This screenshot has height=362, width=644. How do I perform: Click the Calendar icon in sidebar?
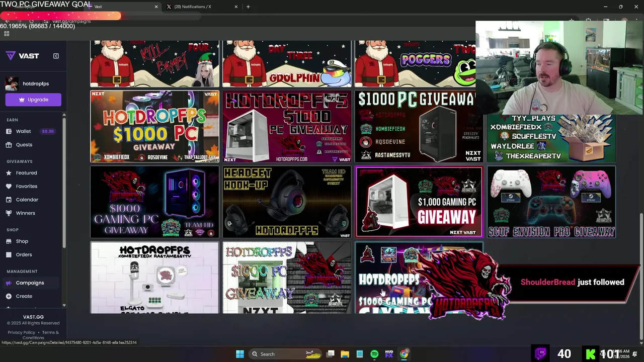click(x=9, y=200)
